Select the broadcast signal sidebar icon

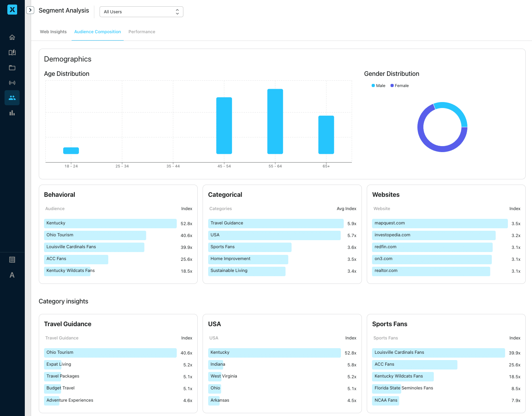click(x=12, y=83)
